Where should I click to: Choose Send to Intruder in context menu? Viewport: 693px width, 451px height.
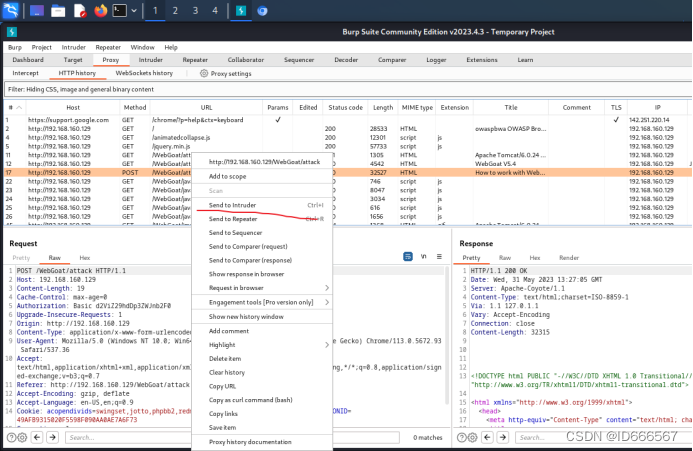point(262,205)
